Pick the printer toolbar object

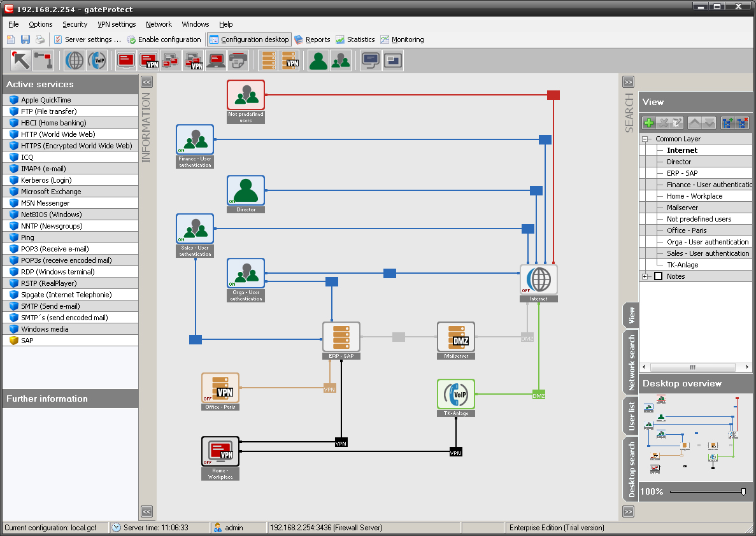point(238,60)
